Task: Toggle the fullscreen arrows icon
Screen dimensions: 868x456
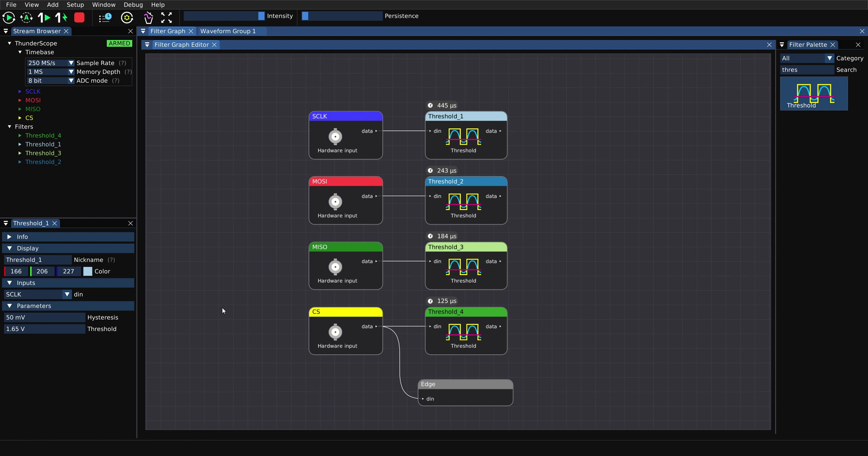Action: pos(166,18)
